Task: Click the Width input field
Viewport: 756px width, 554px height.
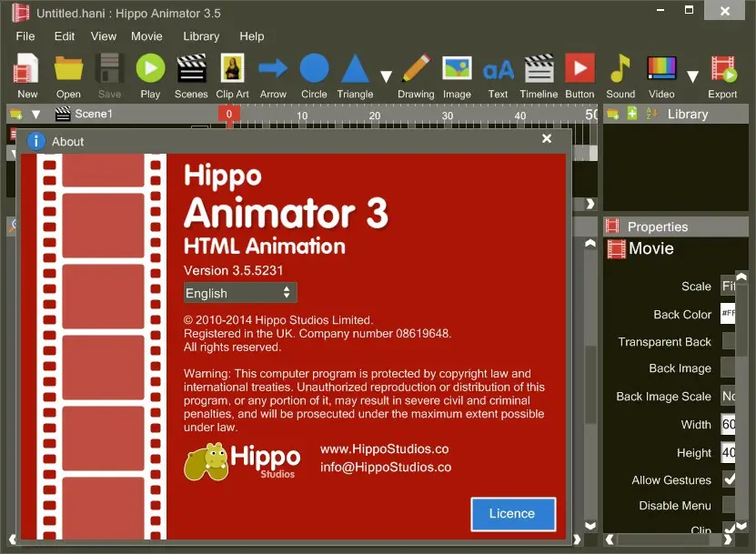Action: pos(728,424)
